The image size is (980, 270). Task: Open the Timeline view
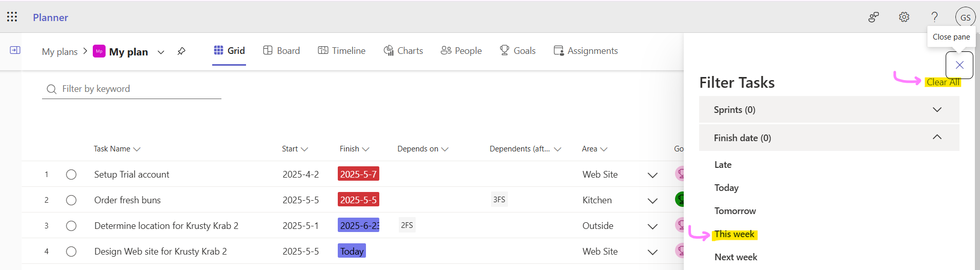341,50
